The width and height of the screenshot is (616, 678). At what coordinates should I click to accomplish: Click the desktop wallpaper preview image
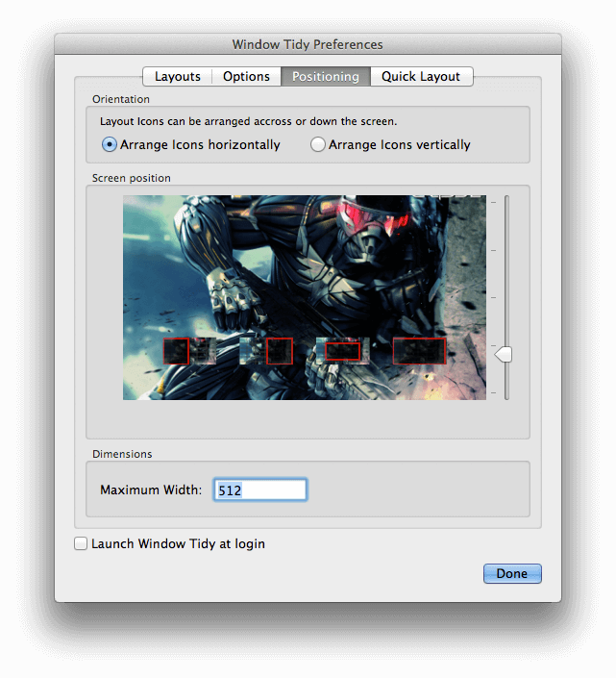pyautogui.click(x=305, y=297)
